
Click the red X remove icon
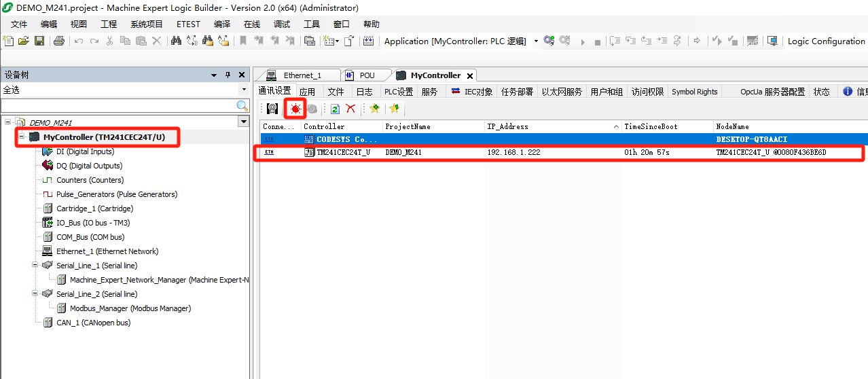tap(350, 109)
